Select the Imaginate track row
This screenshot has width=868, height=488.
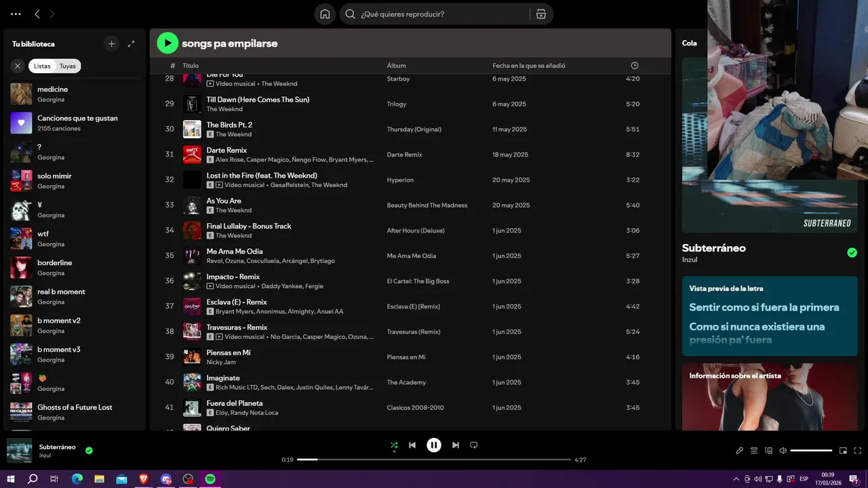[410, 382]
